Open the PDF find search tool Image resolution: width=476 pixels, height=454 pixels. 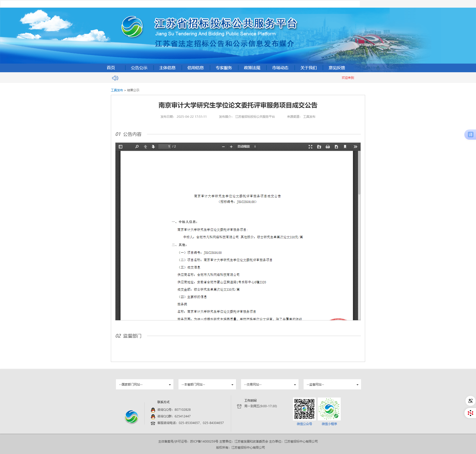tap(137, 147)
